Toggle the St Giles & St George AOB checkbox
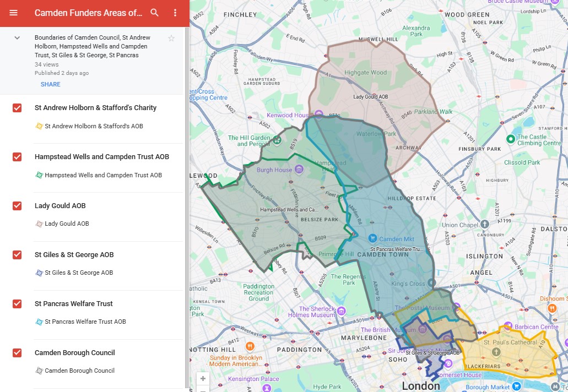 [17, 254]
